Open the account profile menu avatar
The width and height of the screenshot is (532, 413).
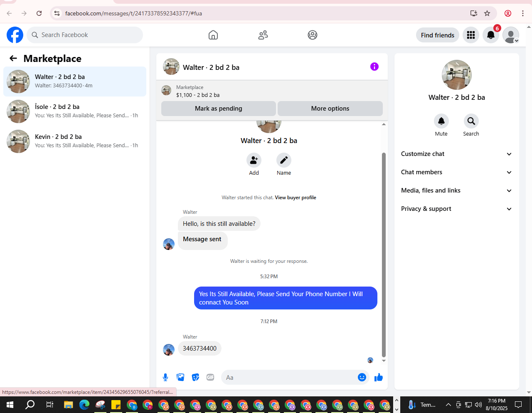[511, 35]
